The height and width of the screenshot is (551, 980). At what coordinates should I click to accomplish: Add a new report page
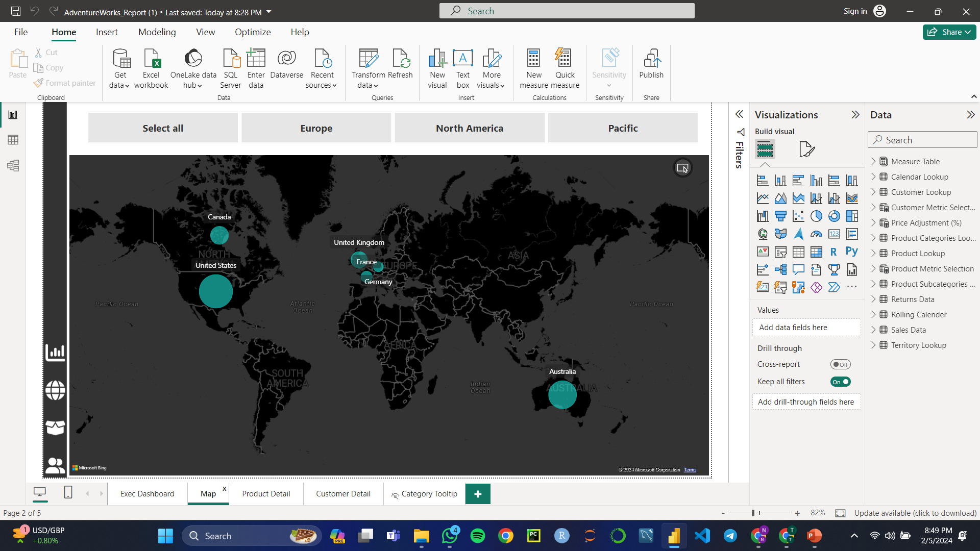(x=478, y=494)
